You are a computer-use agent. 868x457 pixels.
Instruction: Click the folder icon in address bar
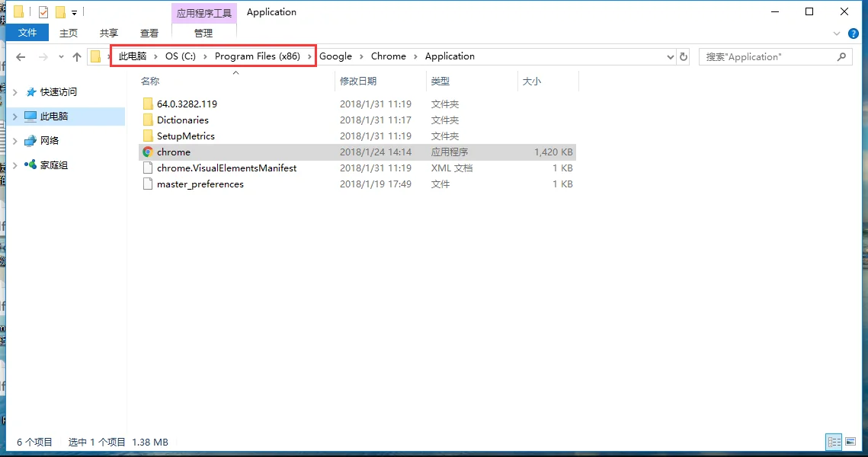(95, 56)
